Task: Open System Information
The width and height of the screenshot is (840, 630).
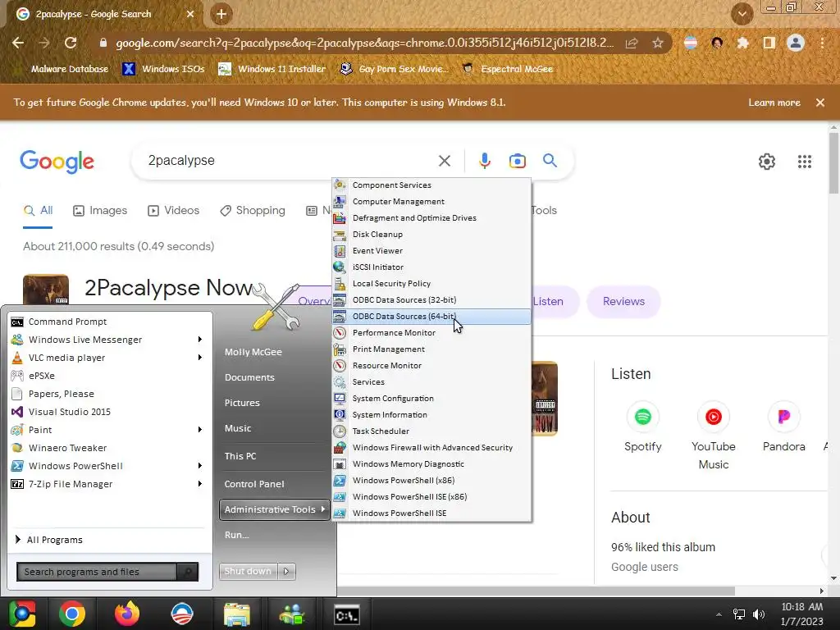Action: click(431, 414)
